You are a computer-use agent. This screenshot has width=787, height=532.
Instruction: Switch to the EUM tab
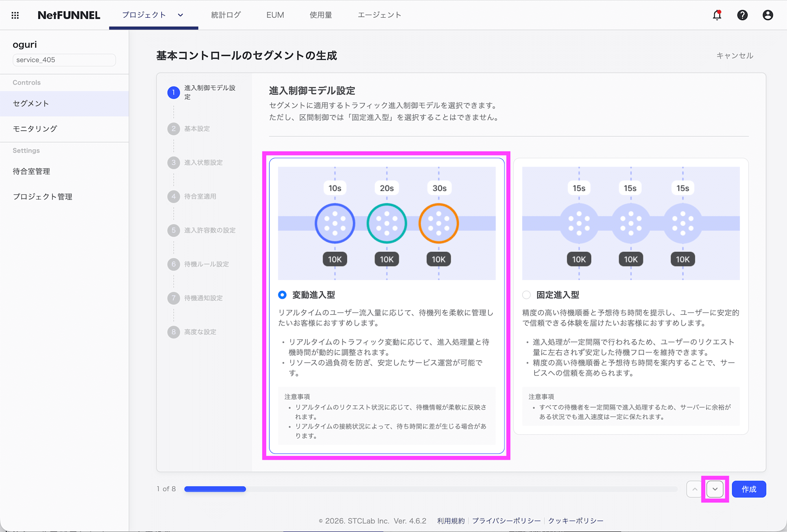pos(275,15)
